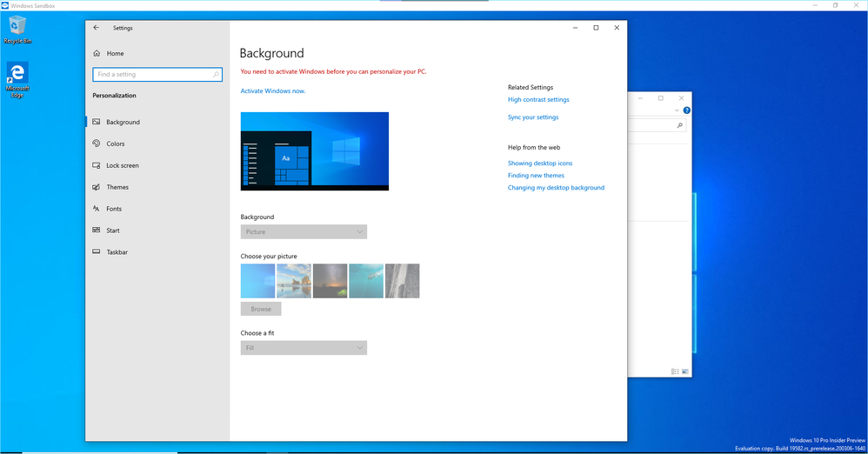Screen dimensions: 868x454
Task: Close the Settings window
Action: tap(617, 28)
